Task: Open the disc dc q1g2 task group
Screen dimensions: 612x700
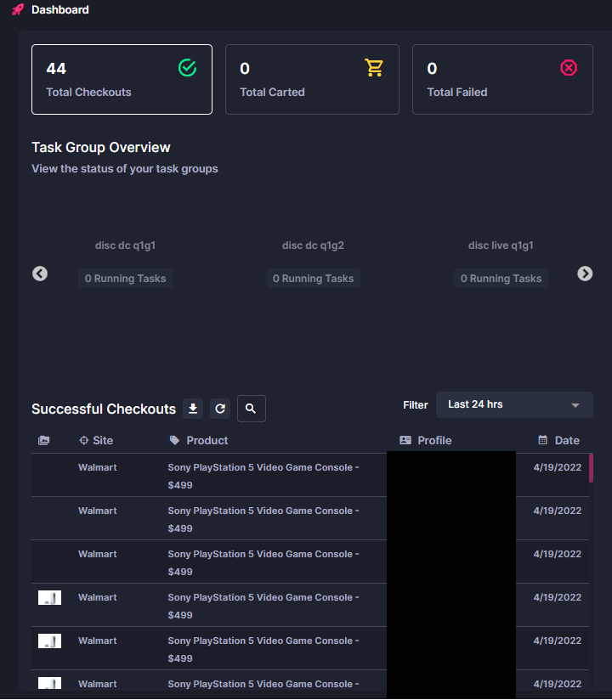Action: pos(313,246)
